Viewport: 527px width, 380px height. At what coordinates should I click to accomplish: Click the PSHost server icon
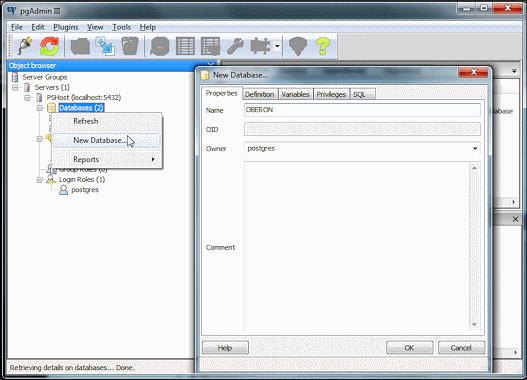coord(39,97)
